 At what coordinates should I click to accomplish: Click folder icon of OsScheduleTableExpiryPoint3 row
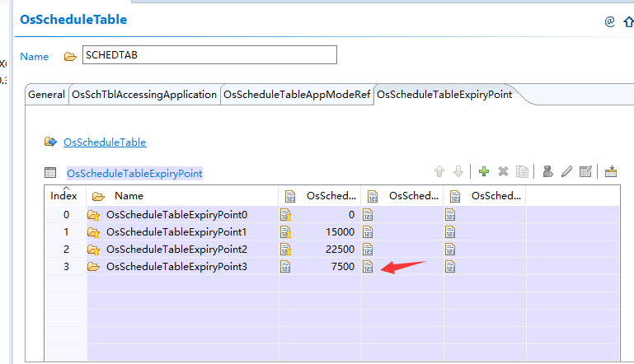click(93, 267)
